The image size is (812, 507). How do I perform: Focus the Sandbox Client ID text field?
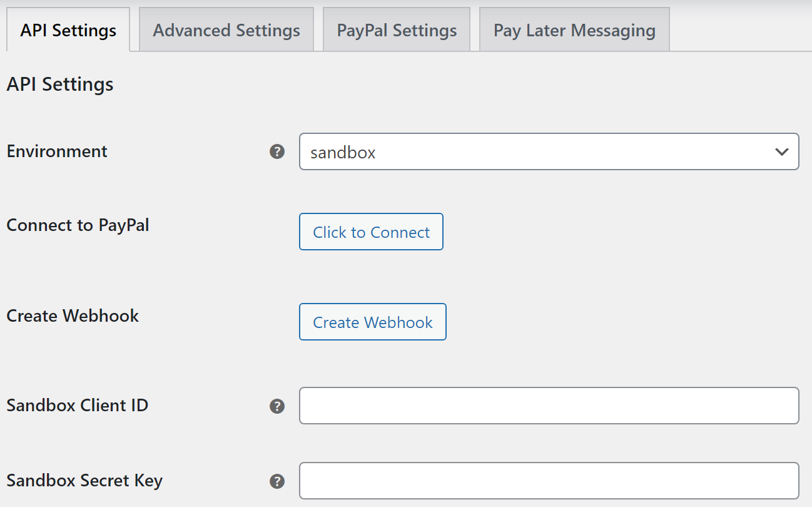coord(549,406)
